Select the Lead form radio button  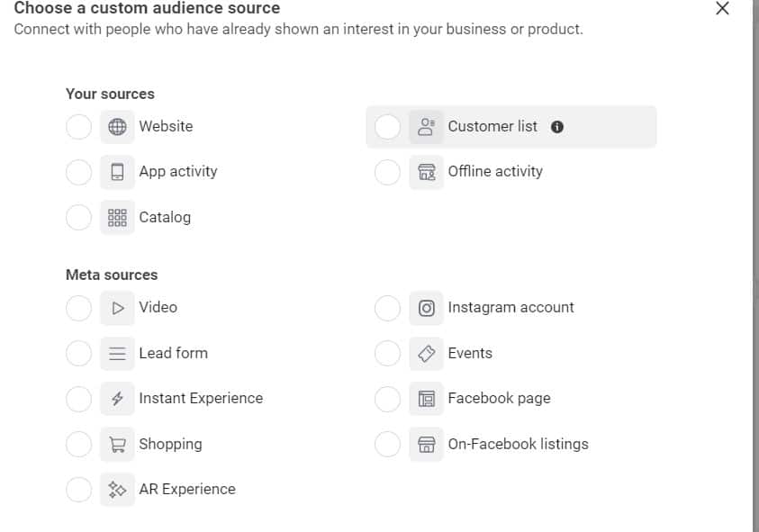pyautogui.click(x=79, y=354)
